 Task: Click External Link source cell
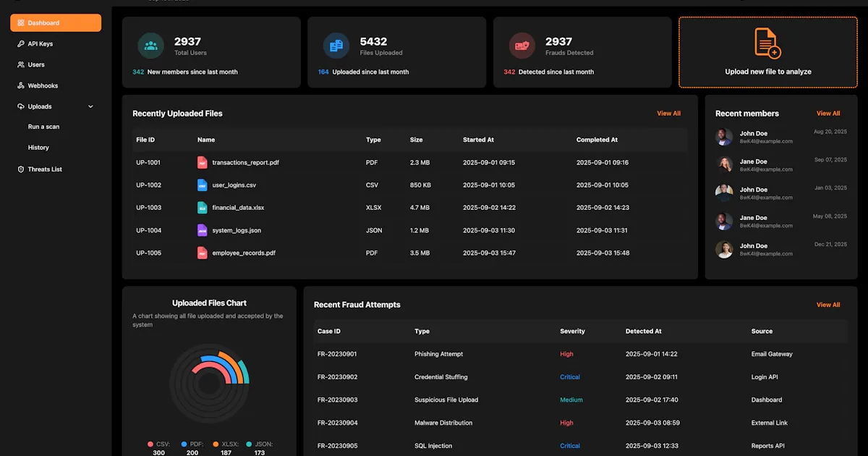tap(770, 423)
